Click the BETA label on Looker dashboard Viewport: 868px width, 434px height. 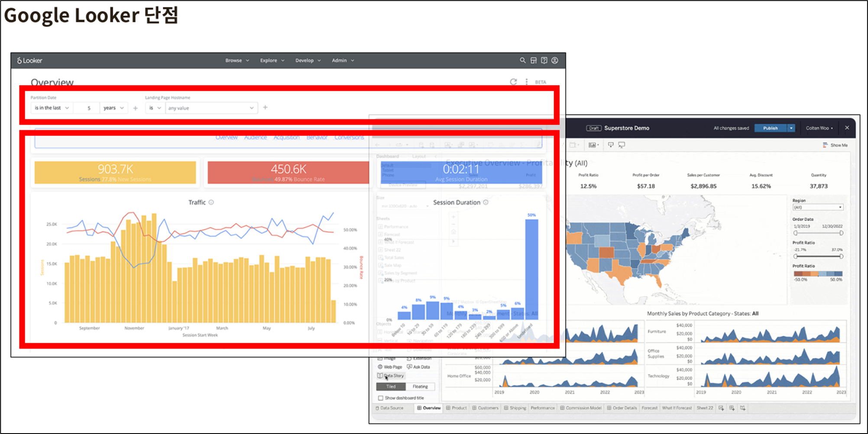541,82
